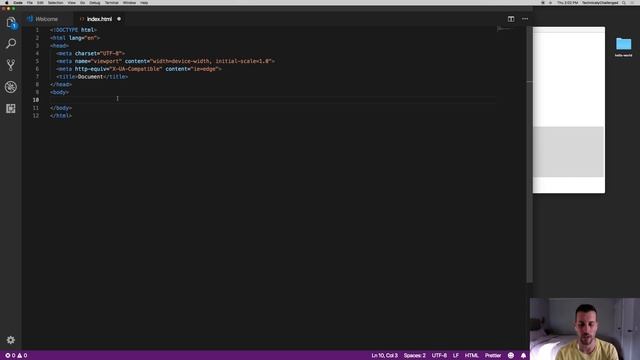640x360 pixels.
Task: Open the Go menu
Action: (82, 2)
